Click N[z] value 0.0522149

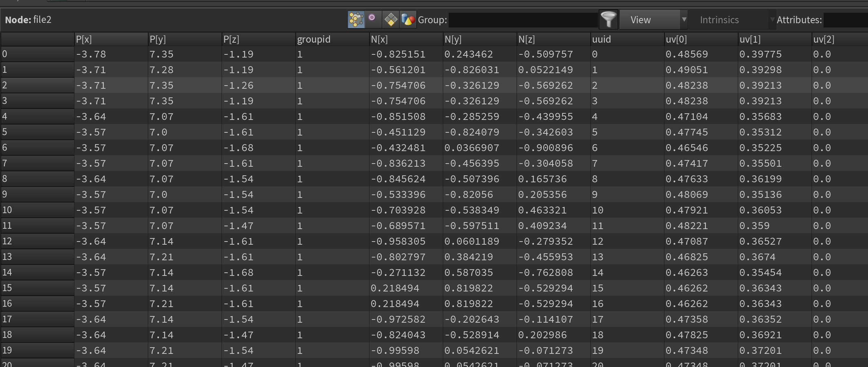pos(546,70)
